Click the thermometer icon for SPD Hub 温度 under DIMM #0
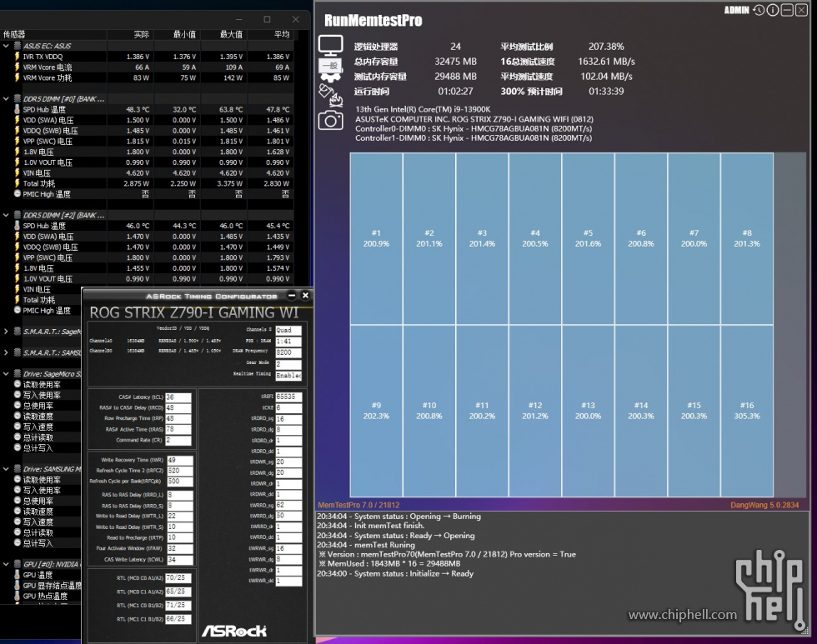 [18, 109]
